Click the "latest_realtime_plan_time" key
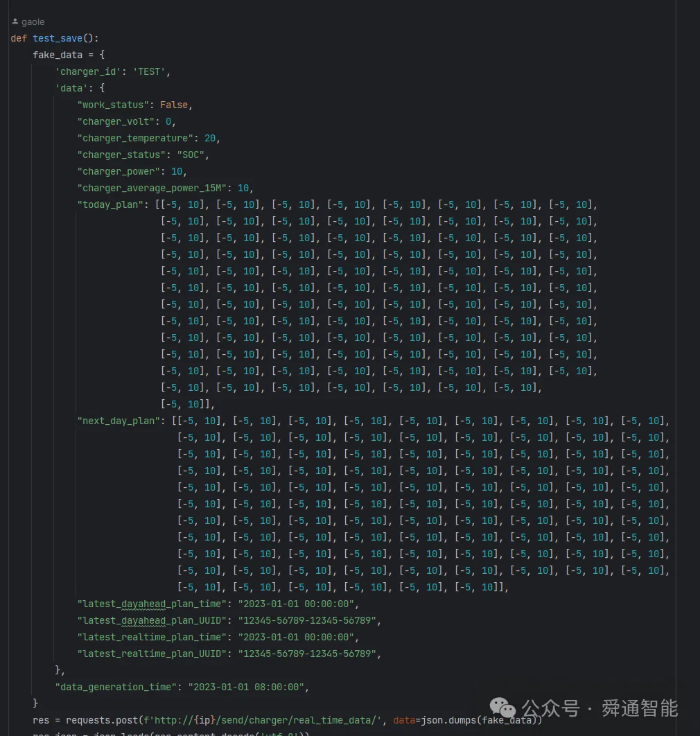 [x=152, y=638]
